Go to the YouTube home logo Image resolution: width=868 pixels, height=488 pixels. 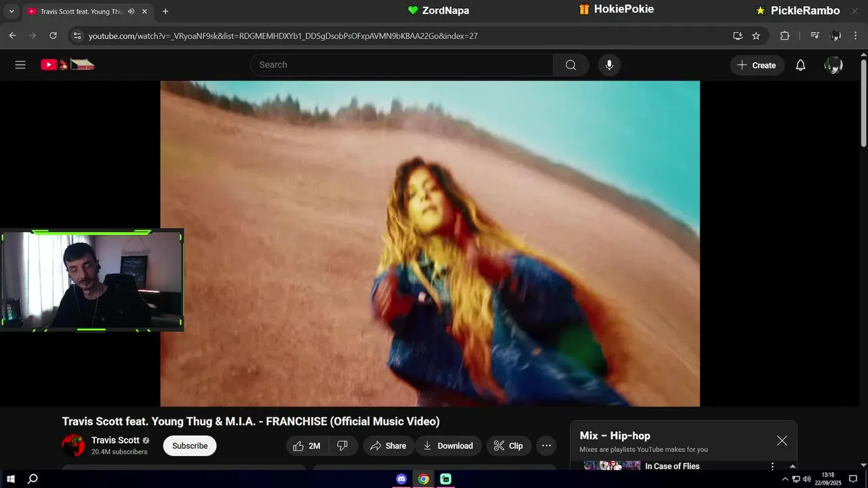tap(67, 65)
